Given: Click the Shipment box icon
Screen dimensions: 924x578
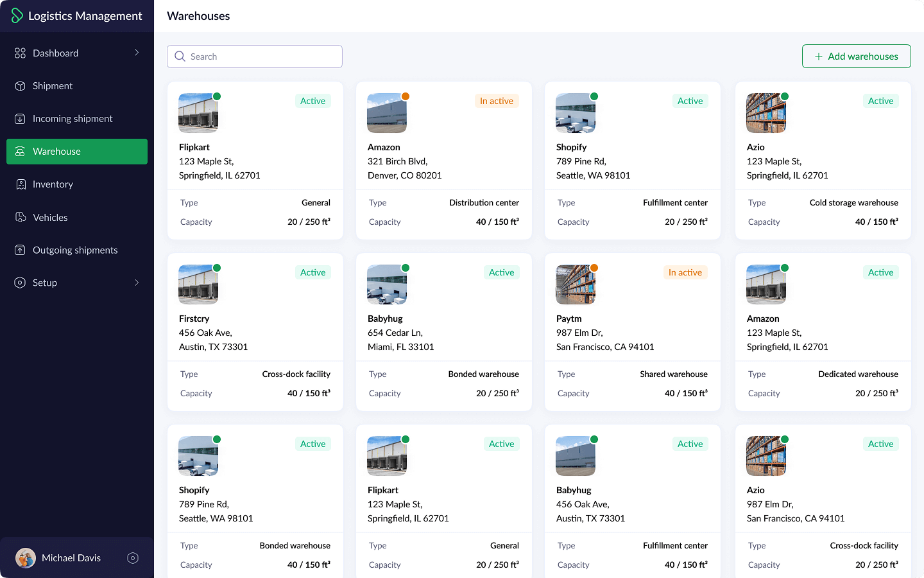Looking at the screenshot, I should [21, 86].
